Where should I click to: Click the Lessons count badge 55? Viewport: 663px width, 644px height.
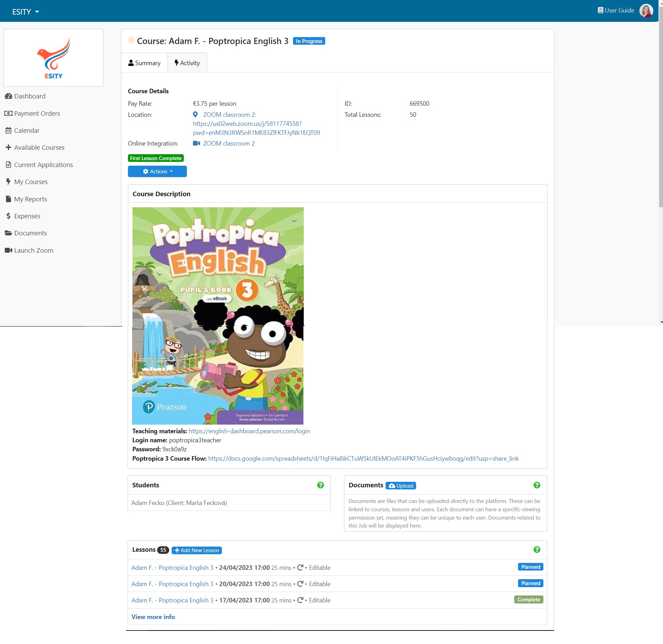coord(163,550)
